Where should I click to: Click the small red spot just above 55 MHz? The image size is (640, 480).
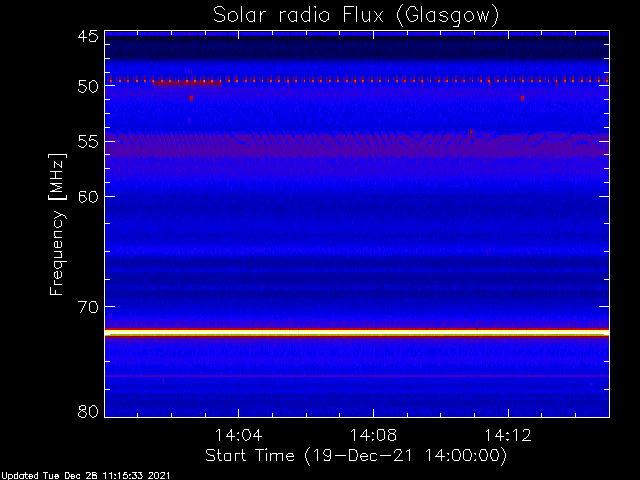coord(471,132)
